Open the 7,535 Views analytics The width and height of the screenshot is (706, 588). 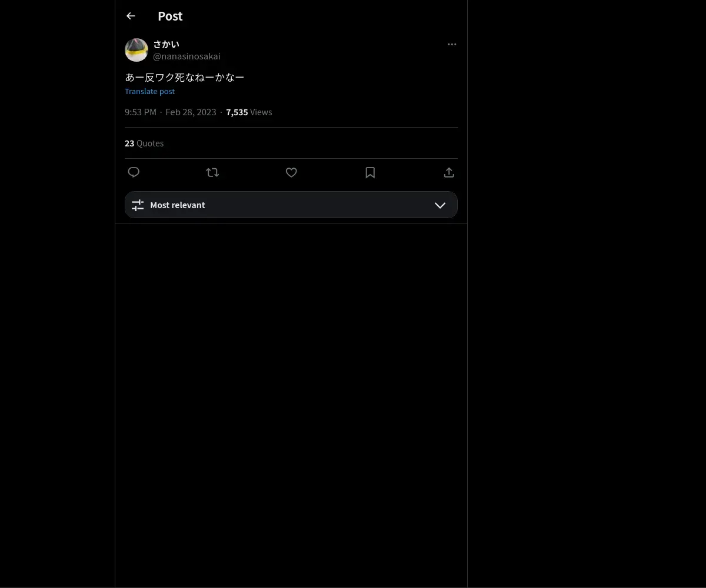(x=249, y=112)
